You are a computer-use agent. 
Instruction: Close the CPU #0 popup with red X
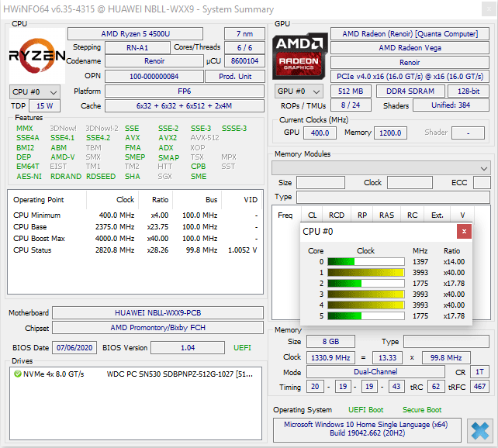tap(464, 231)
